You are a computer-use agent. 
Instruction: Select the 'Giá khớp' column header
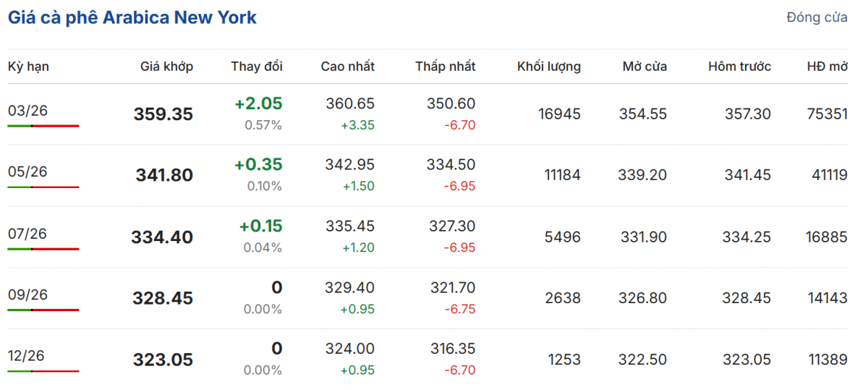click(x=166, y=67)
